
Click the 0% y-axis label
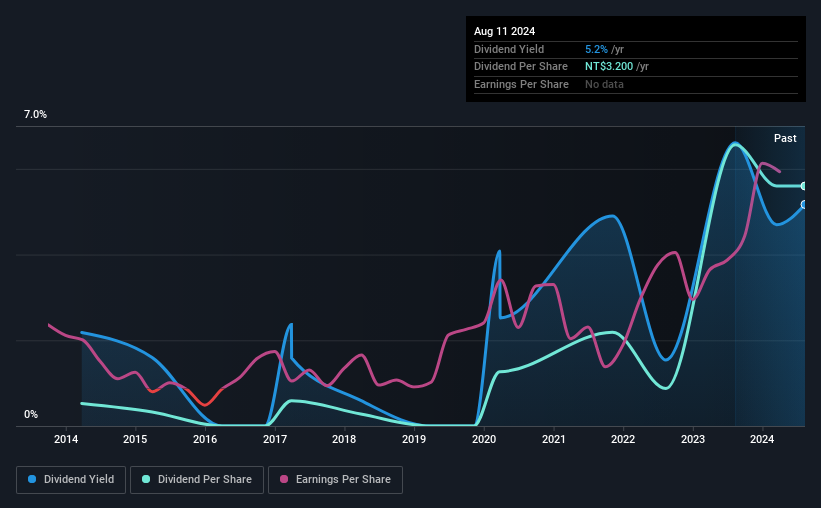coord(31,415)
